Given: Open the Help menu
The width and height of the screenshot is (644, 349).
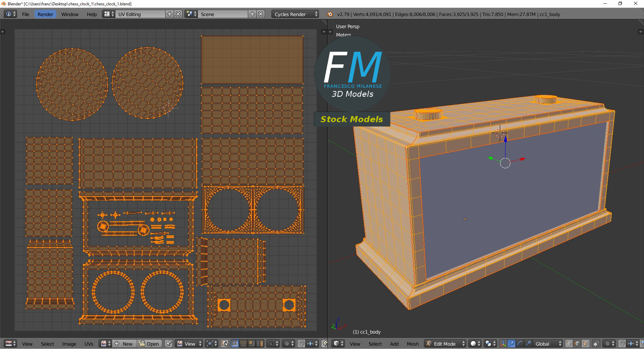Looking at the screenshot, I should tap(92, 14).
